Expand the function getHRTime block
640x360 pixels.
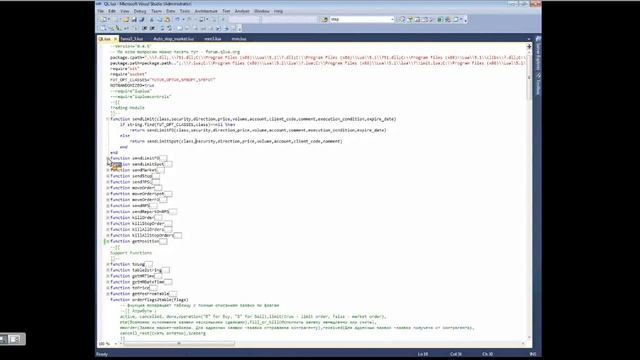pyautogui.click(x=108, y=276)
